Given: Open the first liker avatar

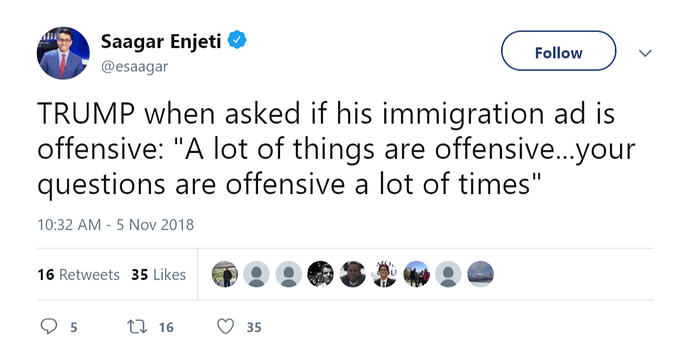Looking at the screenshot, I should pos(224,274).
